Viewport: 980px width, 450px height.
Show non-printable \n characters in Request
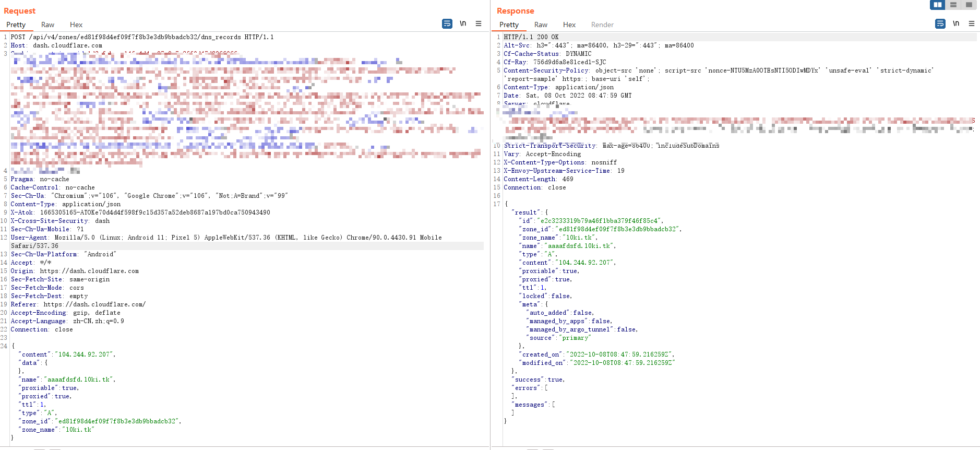(x=463, y=24)
